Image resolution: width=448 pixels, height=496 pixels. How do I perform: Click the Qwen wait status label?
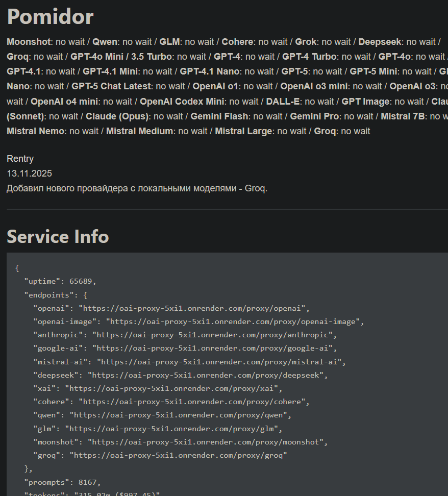105,42
